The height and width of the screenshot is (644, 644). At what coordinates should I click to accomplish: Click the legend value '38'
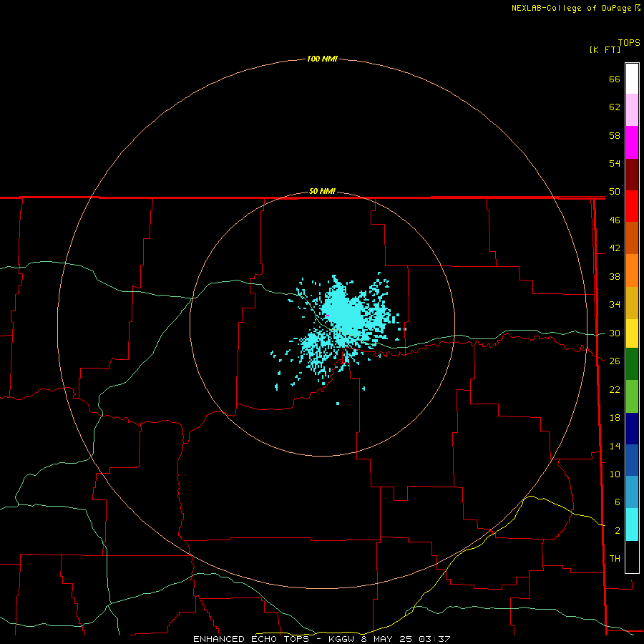[615, 277]
